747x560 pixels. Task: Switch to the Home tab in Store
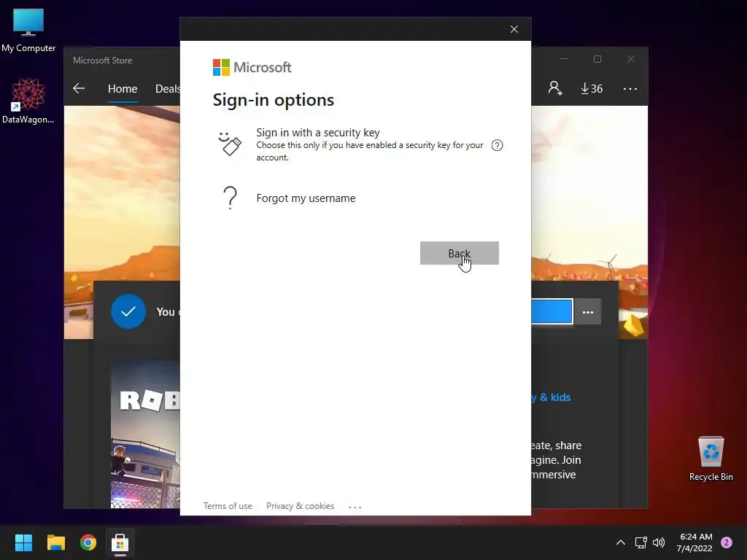coord(123,88)
